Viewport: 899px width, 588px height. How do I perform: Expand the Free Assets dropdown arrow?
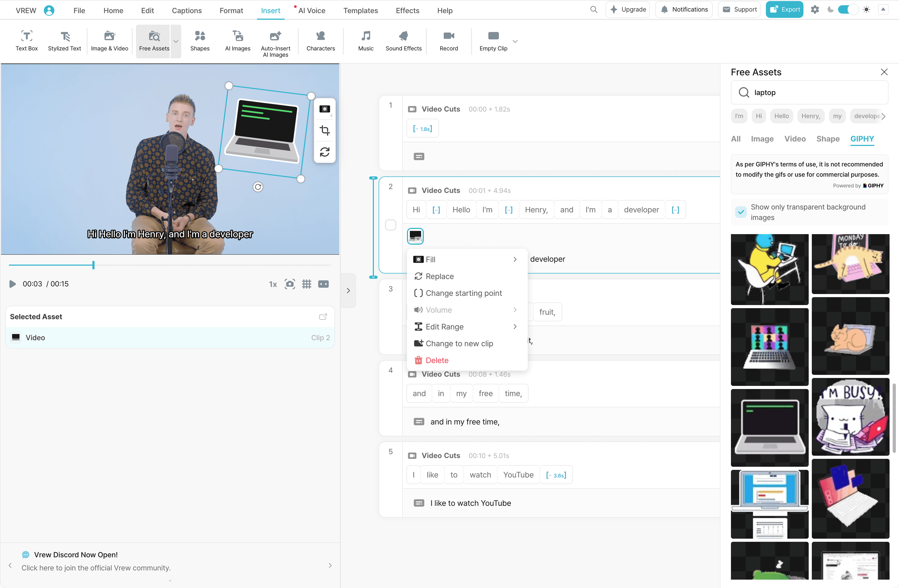(x=176, y=41)
